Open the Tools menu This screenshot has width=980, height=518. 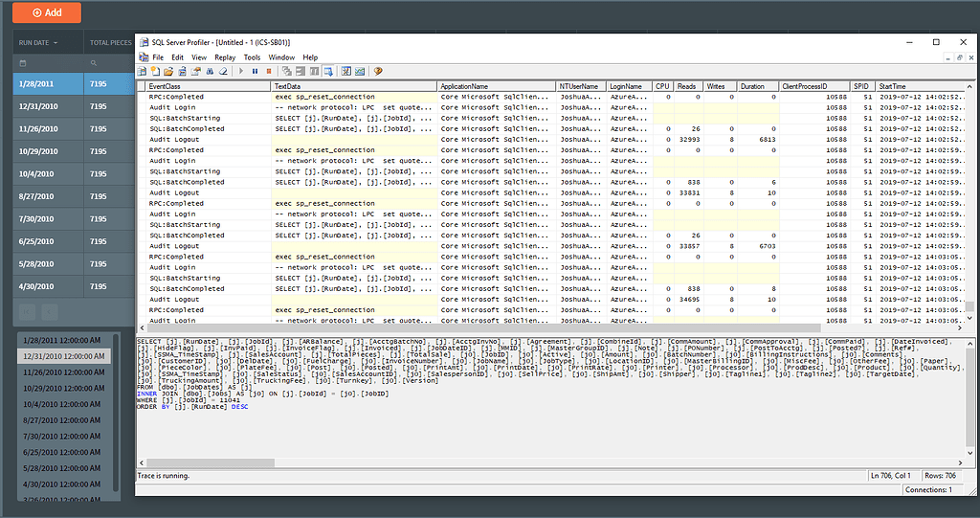(252, 57)
